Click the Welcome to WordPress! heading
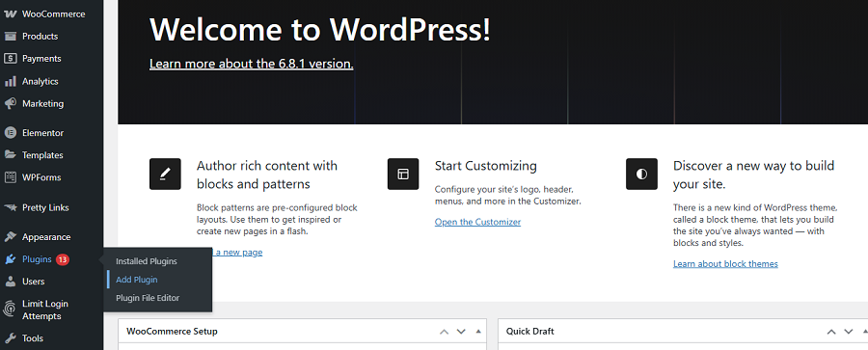Image resolution: width=868 pixels, height=350 pixels. (320, 29)
